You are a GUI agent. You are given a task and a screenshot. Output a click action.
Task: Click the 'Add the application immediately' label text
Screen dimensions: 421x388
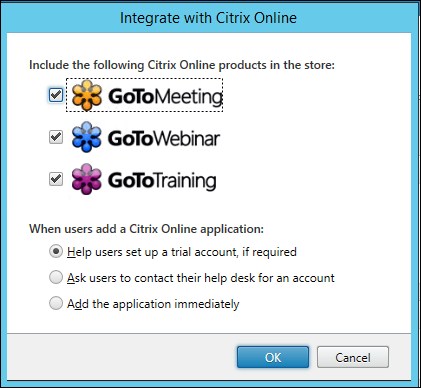pyautogui.click(x=153, y=304)
